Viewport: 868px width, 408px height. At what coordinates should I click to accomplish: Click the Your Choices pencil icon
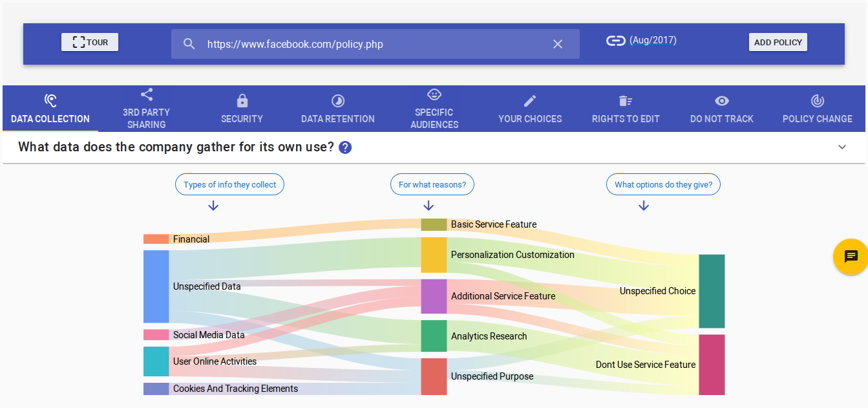[x=530, y=101]
